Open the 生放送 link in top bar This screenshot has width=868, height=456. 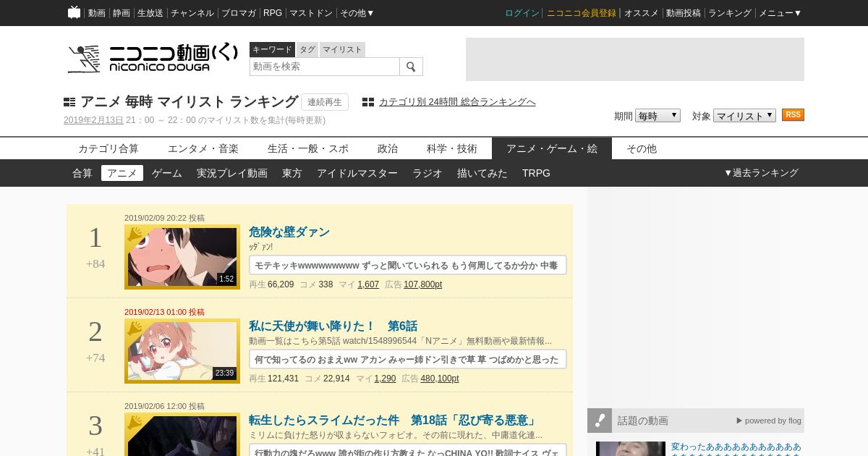pyautogui.click(x=150, y=13)
